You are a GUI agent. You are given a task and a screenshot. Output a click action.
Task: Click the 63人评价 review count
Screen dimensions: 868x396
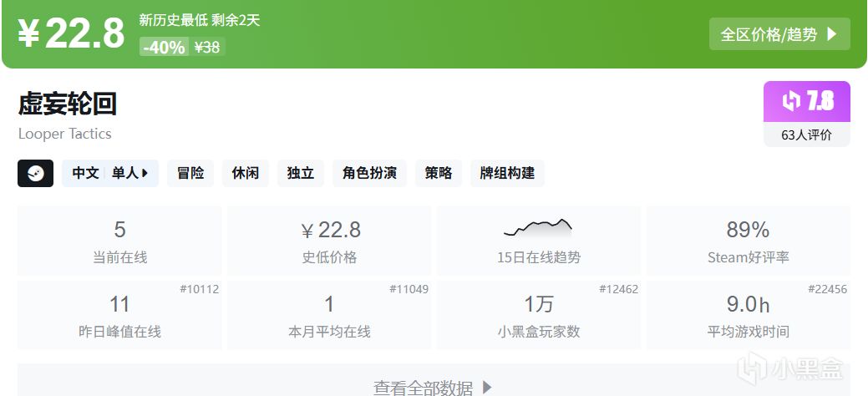coord(807,135)
